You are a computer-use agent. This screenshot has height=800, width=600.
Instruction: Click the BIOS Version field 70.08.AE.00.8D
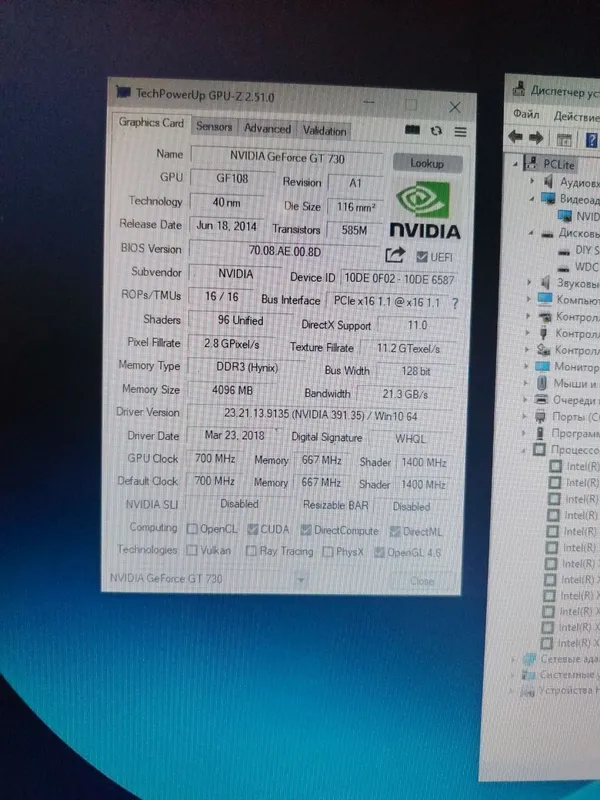(285, 251)
